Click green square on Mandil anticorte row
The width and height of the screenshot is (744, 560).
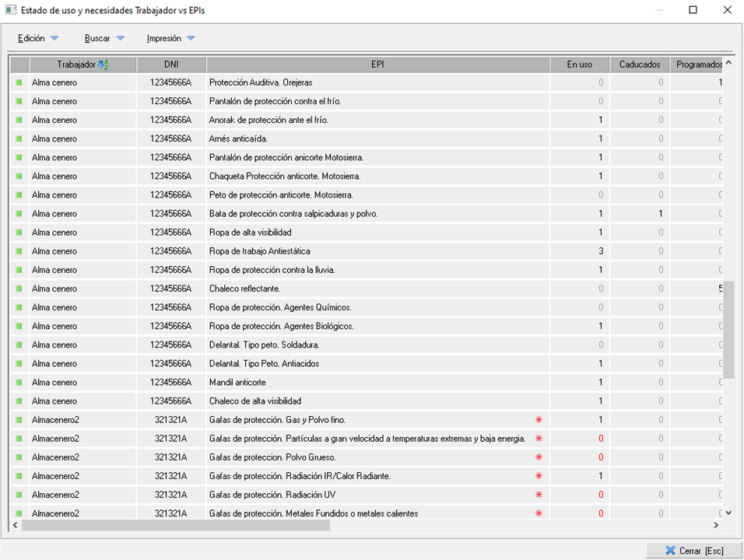coord(19,383)
